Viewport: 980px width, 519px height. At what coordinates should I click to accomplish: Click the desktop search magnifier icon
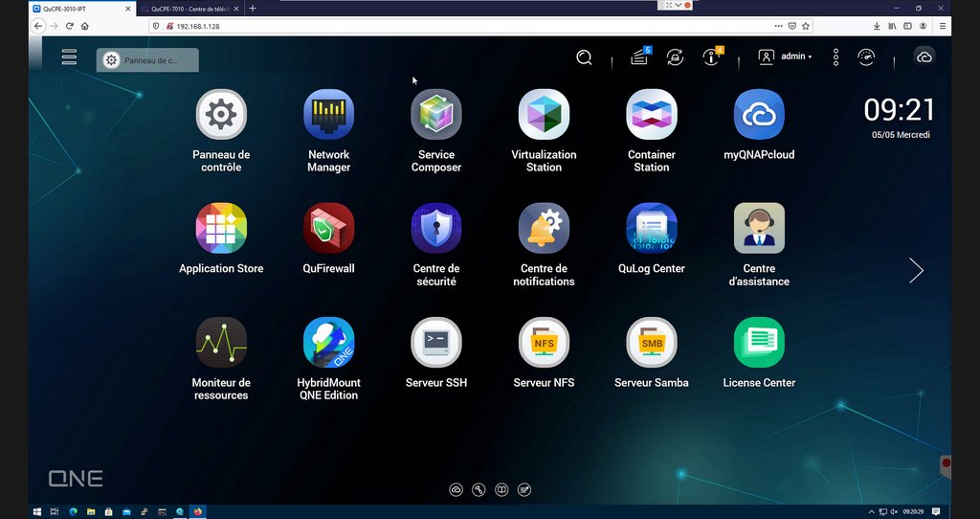pos(584,57)
